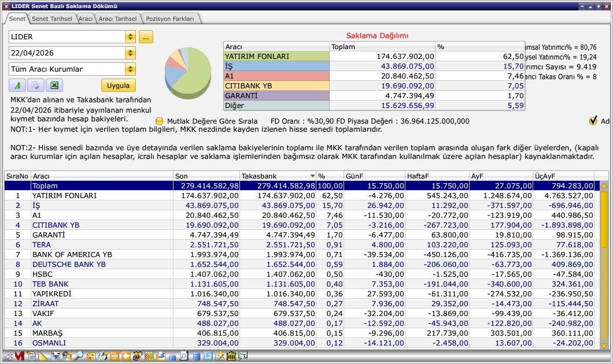Toggle Mutlak Değere Göre Sırala option
613x364 pixels.
[x=160, y=121]
